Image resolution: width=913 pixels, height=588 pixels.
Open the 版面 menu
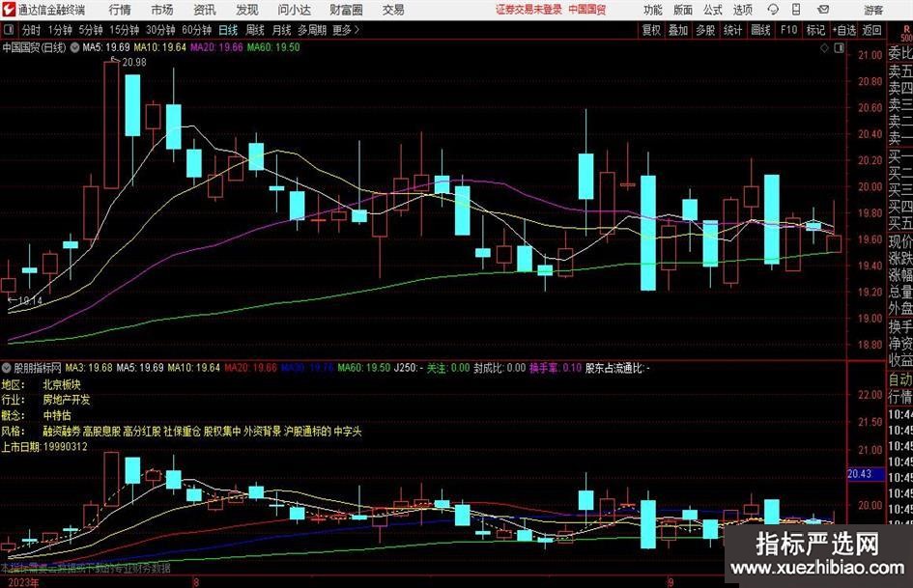[682, 10]
